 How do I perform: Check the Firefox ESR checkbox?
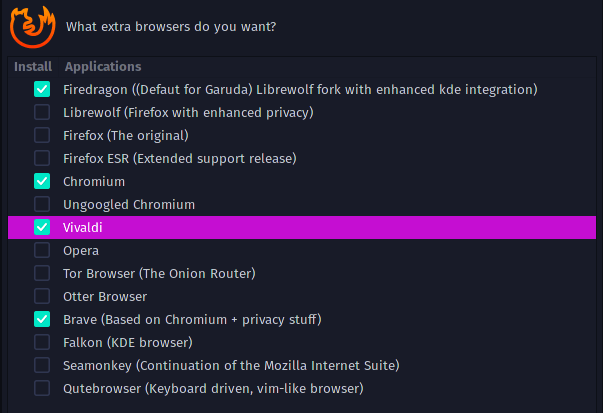42,158
